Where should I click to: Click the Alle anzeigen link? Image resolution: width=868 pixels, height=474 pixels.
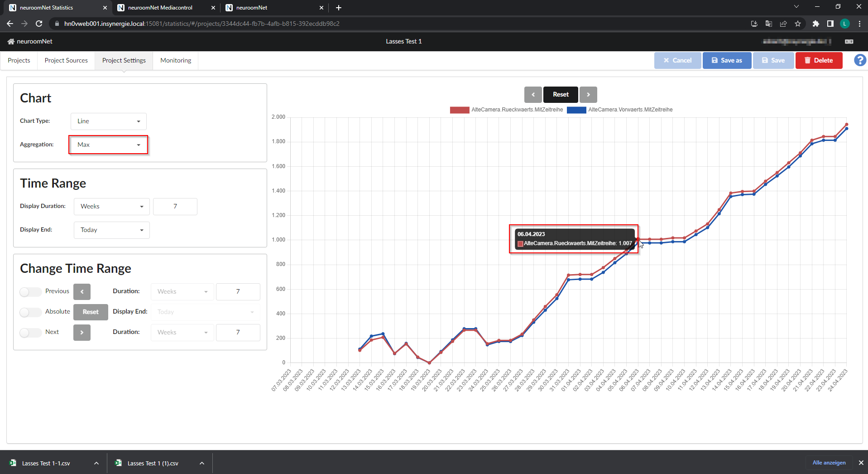point(829,463)
